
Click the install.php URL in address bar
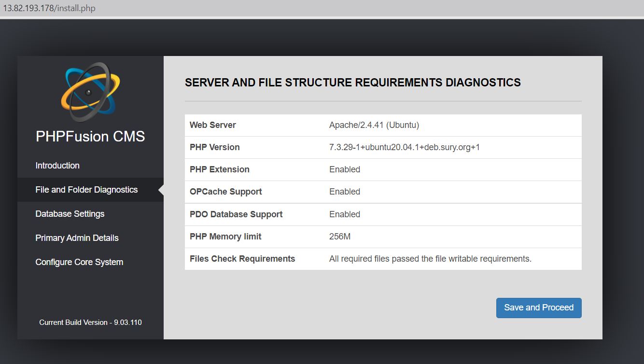(50, 8)
